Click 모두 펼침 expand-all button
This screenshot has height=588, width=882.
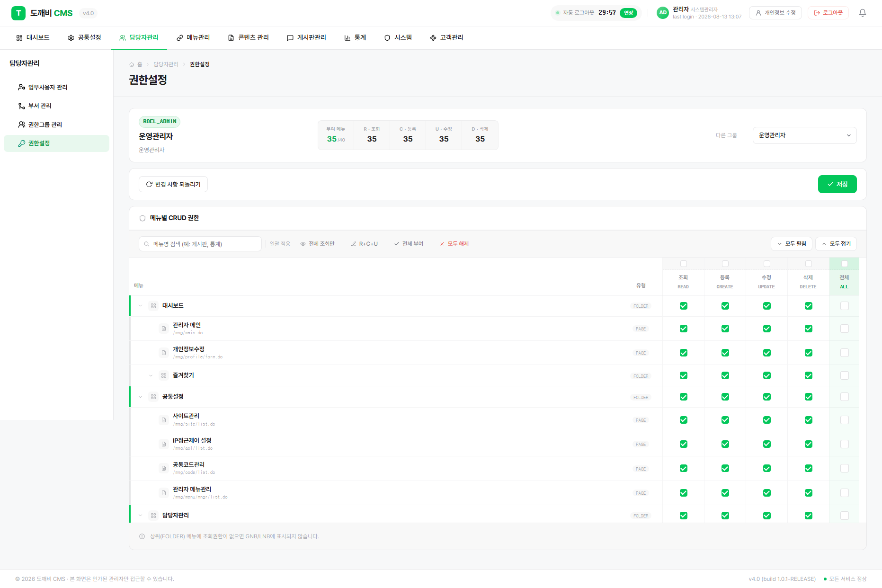(x=792, y=244)
